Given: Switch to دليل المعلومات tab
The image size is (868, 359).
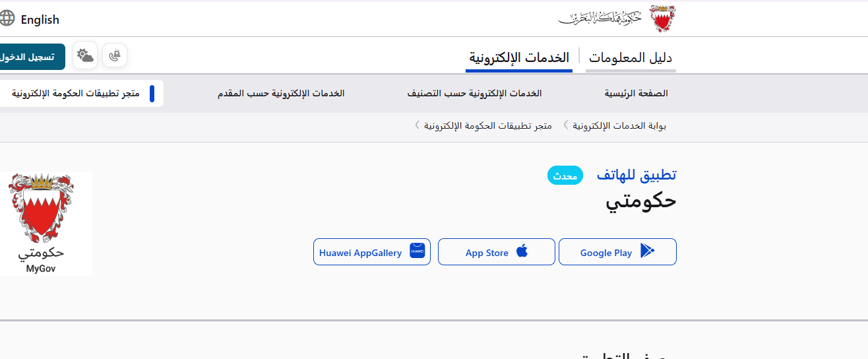Looking at the screenshot, I should pyautogui.click(x=630, y=57).
